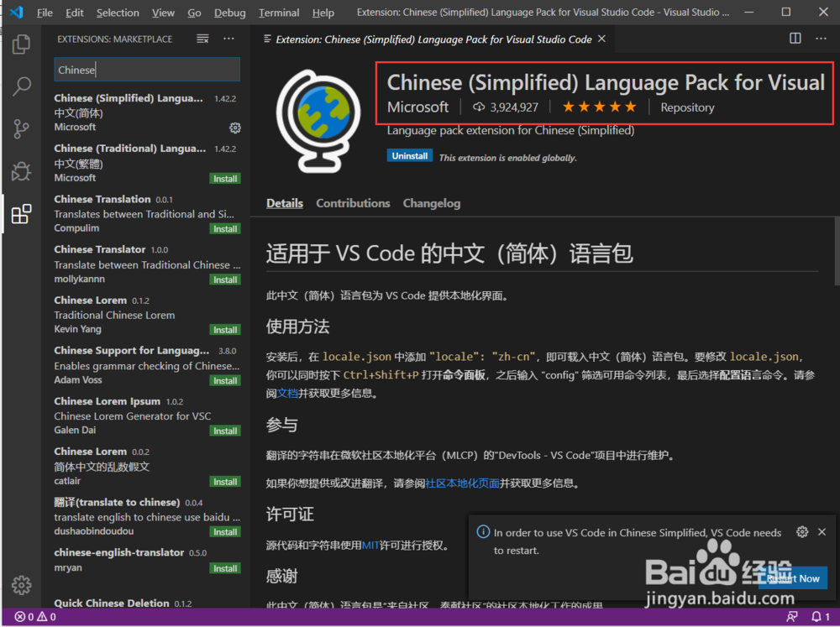Open the Terminal menu
This screenshot has width=840, height=627.
279,13
